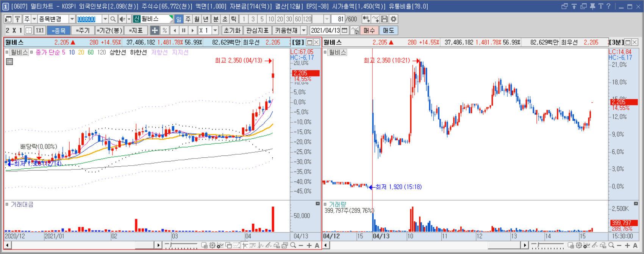The height and width of the screenshot is (254, 644).
Task: Select the 분 (minute) period tab
Action: pos(216,19)
